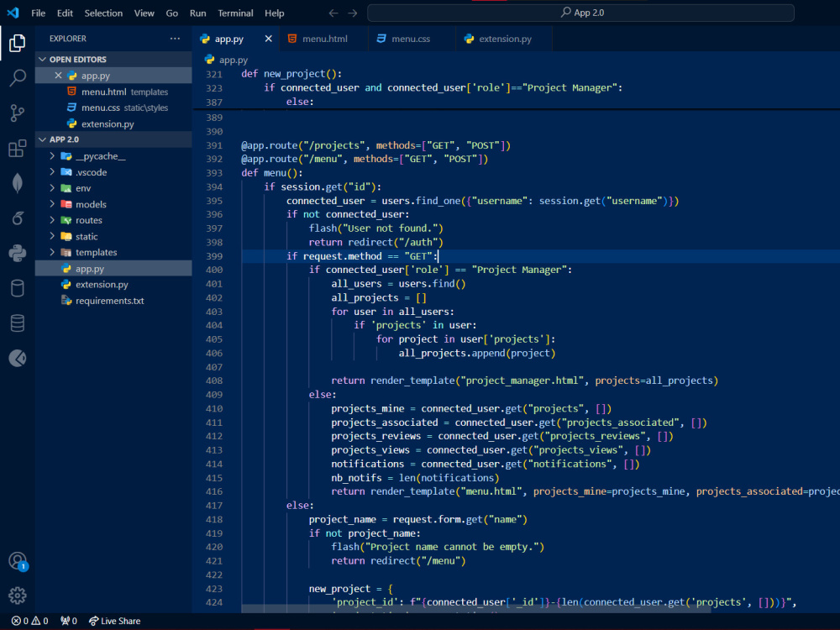The width and height of the screenshot is (840, 630).
Task: Open the database cylinder outline icon
Action: point(17,288)
